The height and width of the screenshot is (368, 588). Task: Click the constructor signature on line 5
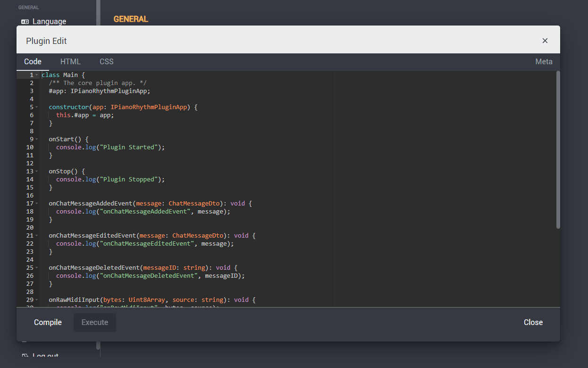click(x=123, y=107)
